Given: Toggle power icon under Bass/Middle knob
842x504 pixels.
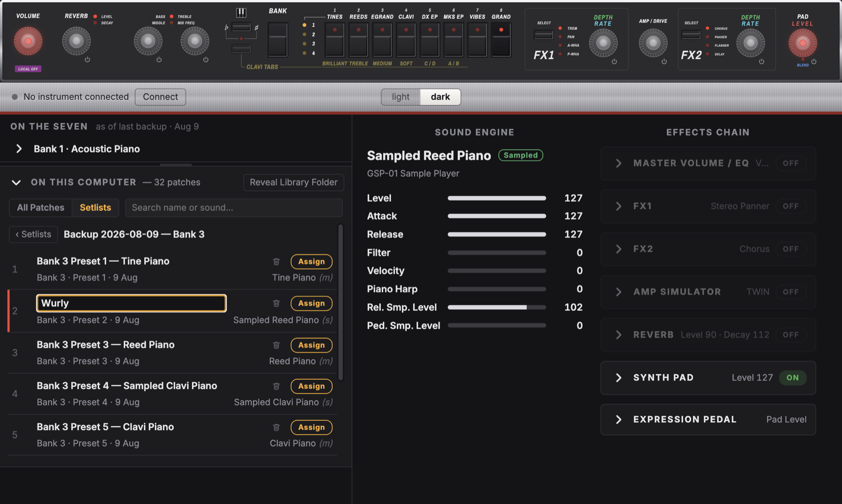Looking at the screenshot, I should (x=159, y=60).
